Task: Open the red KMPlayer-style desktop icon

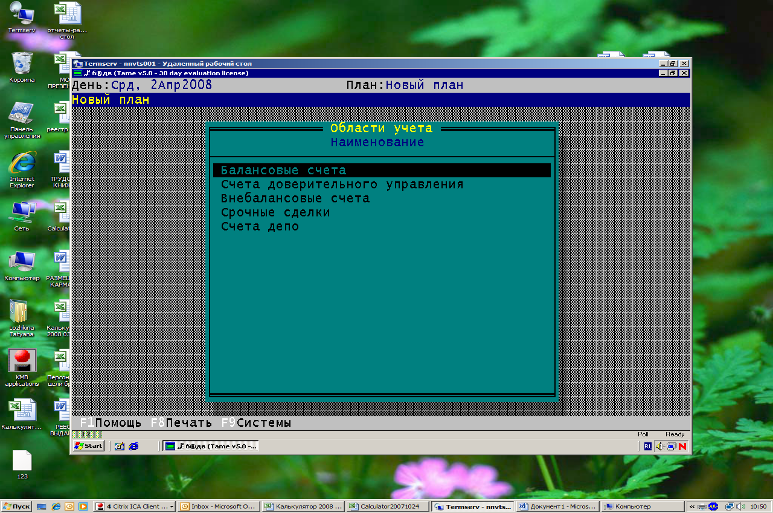Action: [x=21, y=360]
